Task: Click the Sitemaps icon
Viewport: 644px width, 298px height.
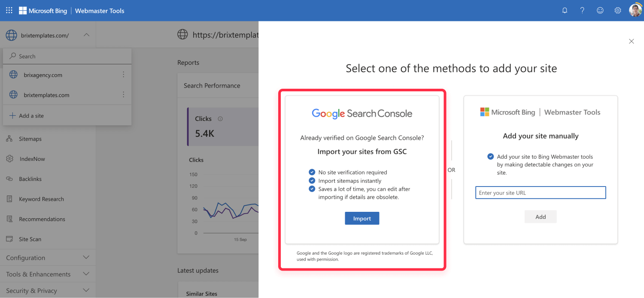Action: (9, 139)
